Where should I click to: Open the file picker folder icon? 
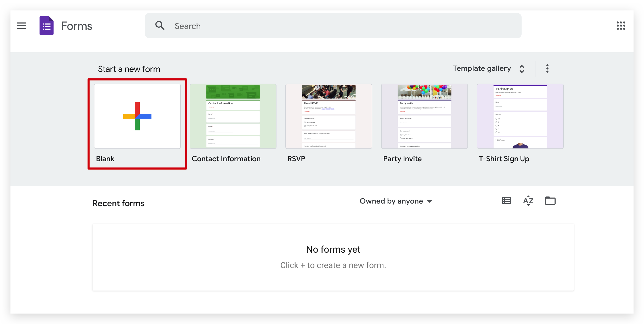tap(550, 201)
